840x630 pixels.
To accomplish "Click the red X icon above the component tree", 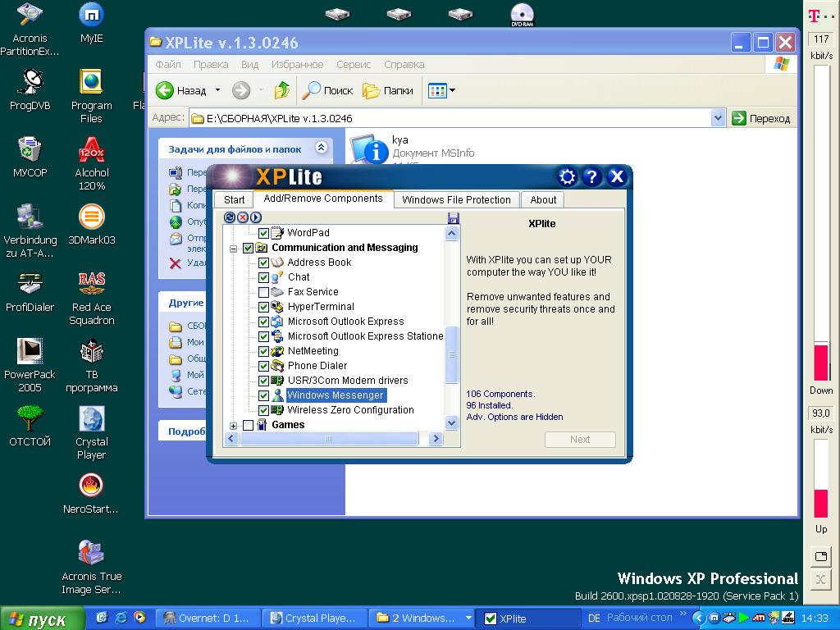I will point(243,217).
